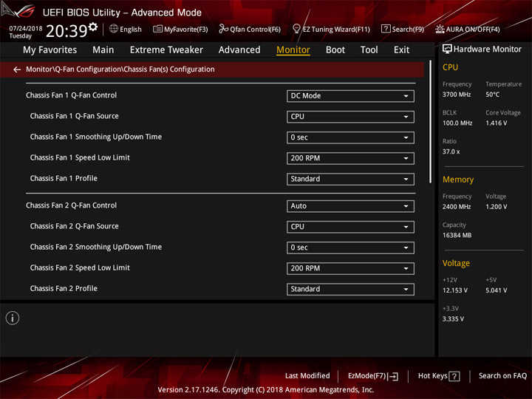Click memory frequency 2400 MHz
Viewport: 532px width, 399px height.
(x=457, y=207)
